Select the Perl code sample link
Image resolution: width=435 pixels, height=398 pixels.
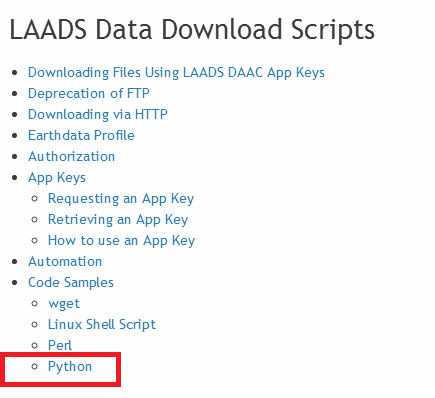click(x=60, y=345)
